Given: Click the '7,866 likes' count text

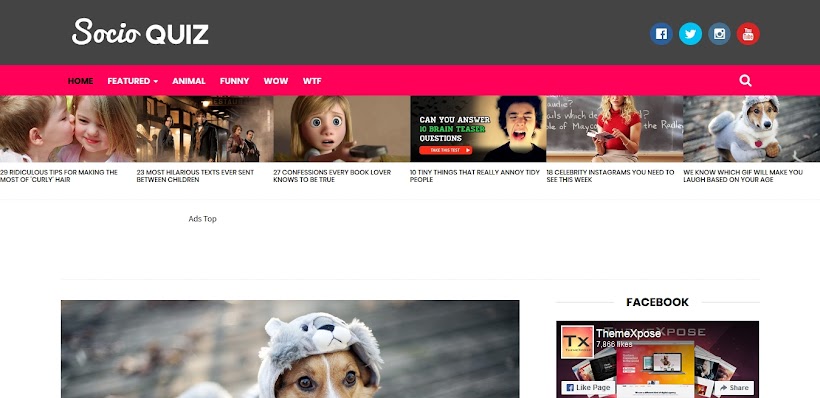Looking at the screenshot, I should pos(614,344).
